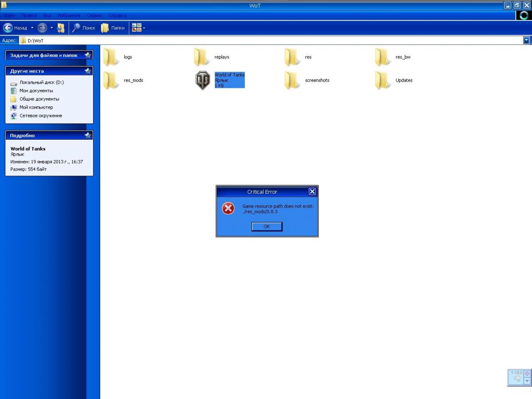Restore down the WoT window
This screenshot has height=399, width=532.
tap(517, 5)
